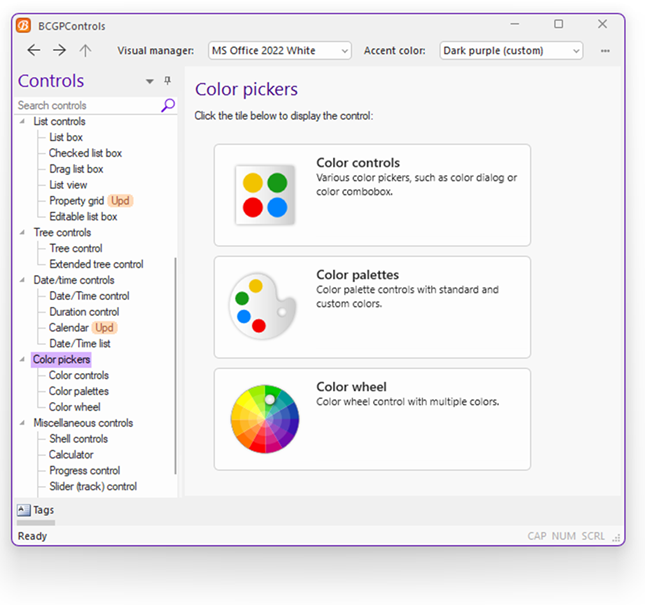
Task: Open the Color controls tile
Action: tap(372, 195)
